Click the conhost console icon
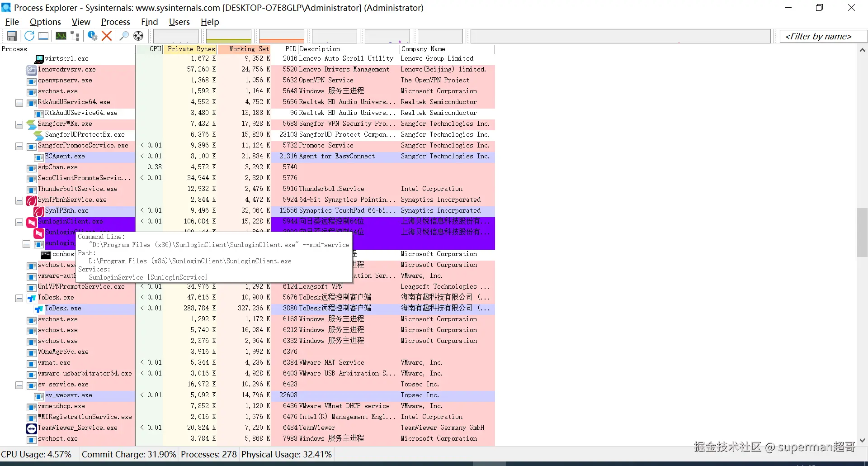Screen dimensions: 868x466 tap(46, 254)
